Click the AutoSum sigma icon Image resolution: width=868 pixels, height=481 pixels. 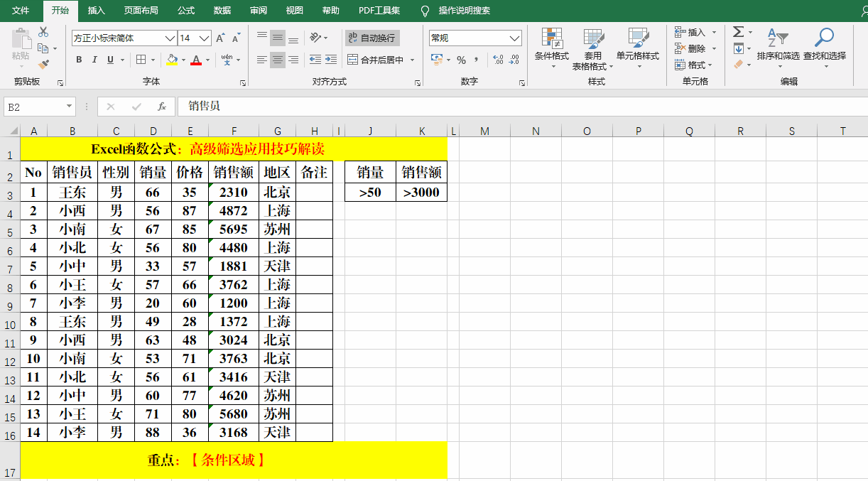(739, 32)
